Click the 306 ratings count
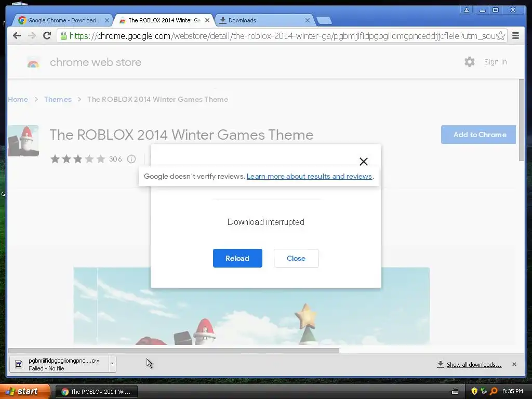 coord(115,159)
